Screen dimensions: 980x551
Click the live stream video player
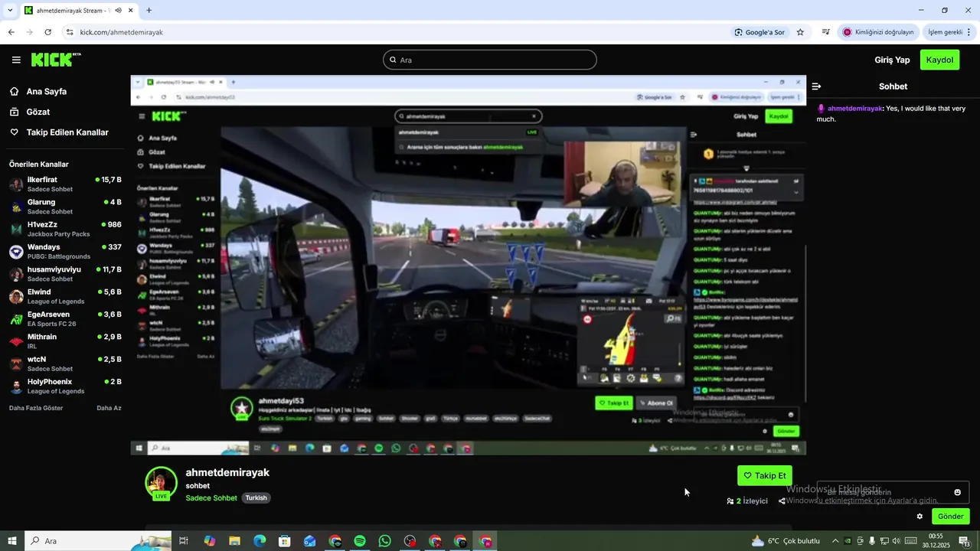click(468, 266)
